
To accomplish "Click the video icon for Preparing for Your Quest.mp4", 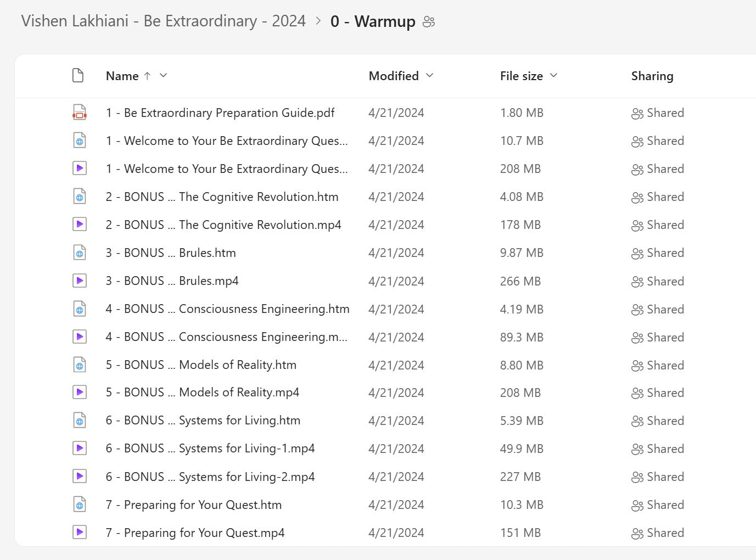I will [80, 533].
